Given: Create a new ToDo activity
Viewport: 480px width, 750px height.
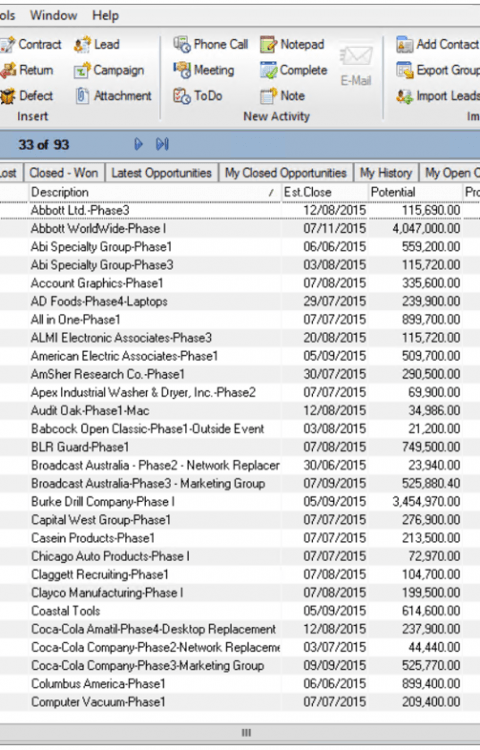Looking at the screenshot, I should pyautogui.click(x=182, y=96).
